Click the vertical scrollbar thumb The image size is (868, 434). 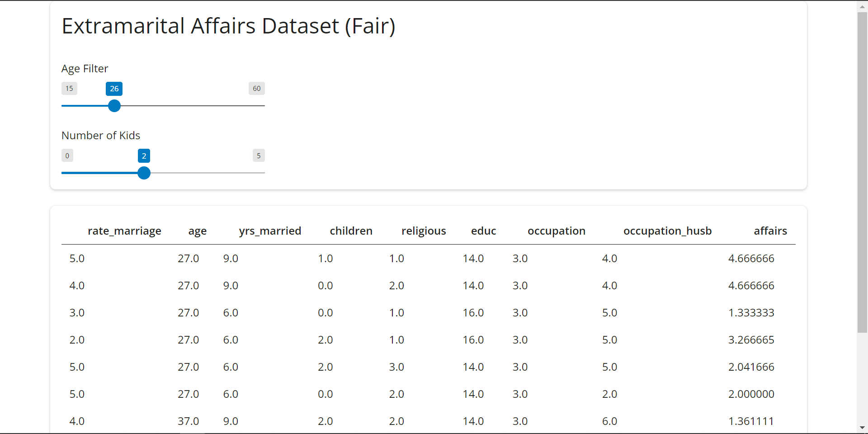862,172
